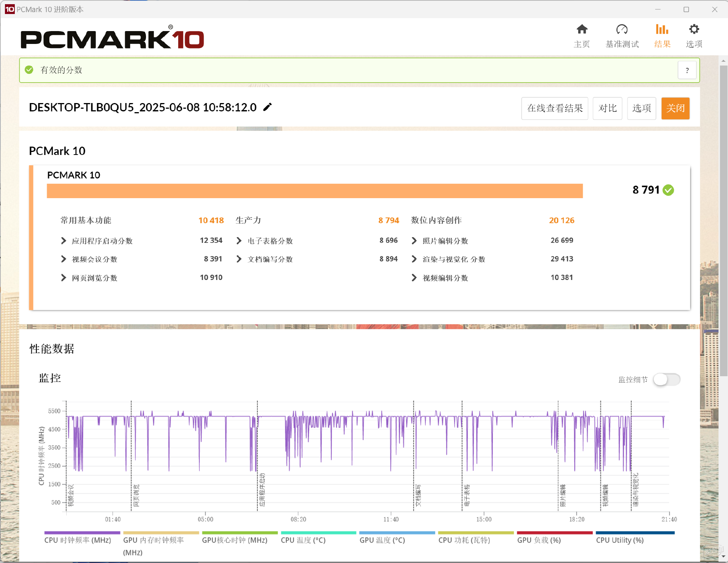This screenshot has height=563, width=728.
Task: Click the 26 699 photo editing score
Action: 562,240
